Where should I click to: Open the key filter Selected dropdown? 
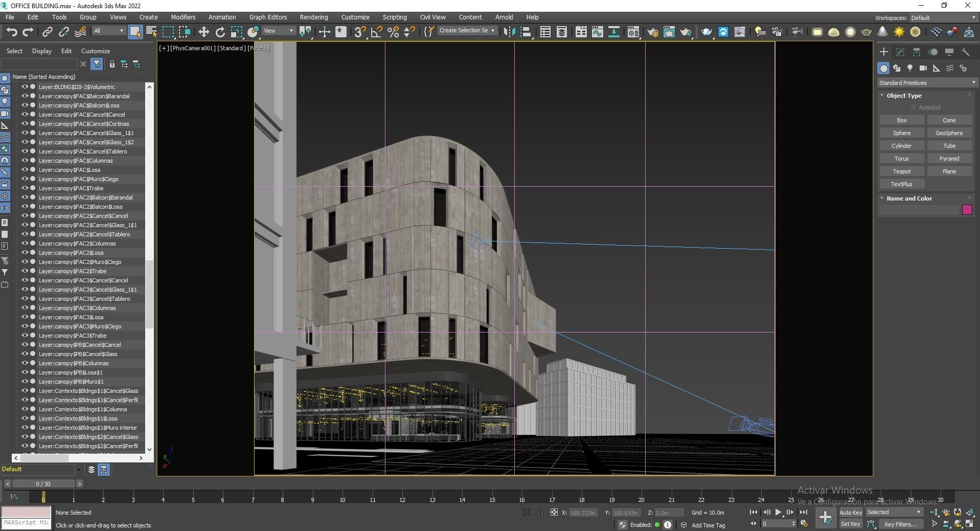click(x=894, y=512)
